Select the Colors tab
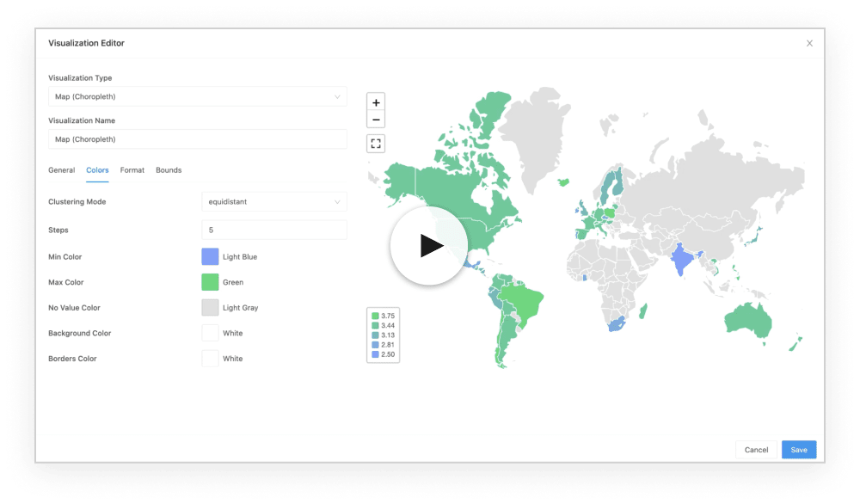Viewport: 860px width, 504px height. click(x=97, y=170)
